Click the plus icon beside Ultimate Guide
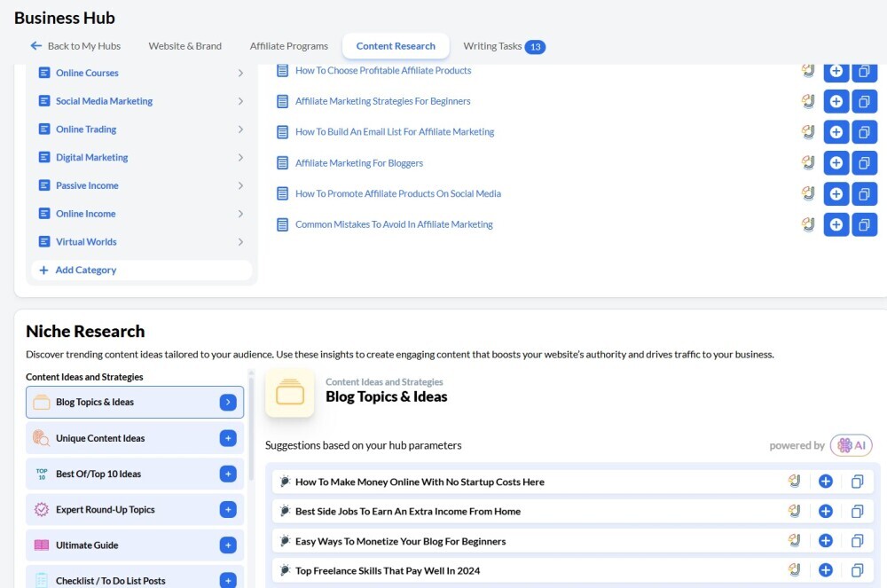This screenshot has width=887, height=588. pyautogui.click(x=228, y=545)
